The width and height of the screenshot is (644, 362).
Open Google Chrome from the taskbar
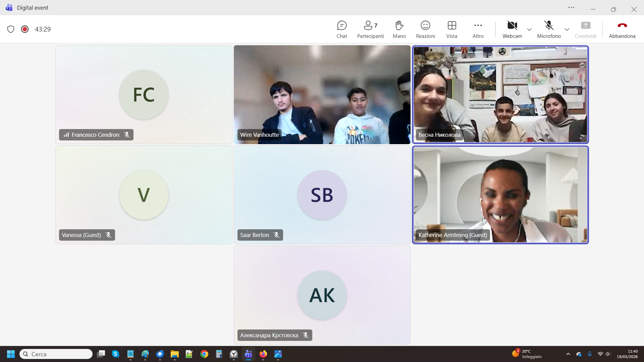click(204, 354)
